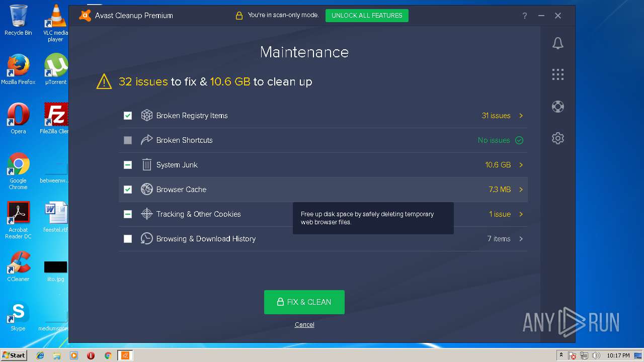
Task: Expand Browser Cache details chevron
Action: click(521, 190)
